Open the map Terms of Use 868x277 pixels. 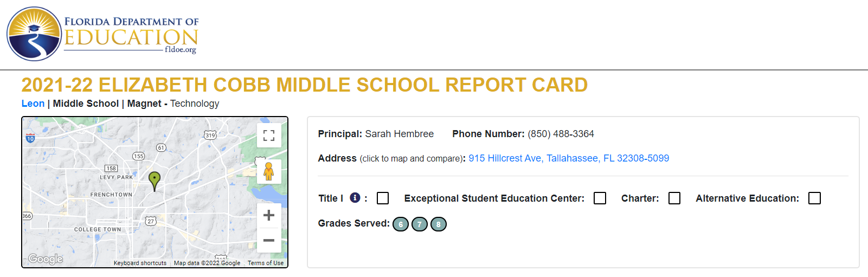tap(266, 263)
